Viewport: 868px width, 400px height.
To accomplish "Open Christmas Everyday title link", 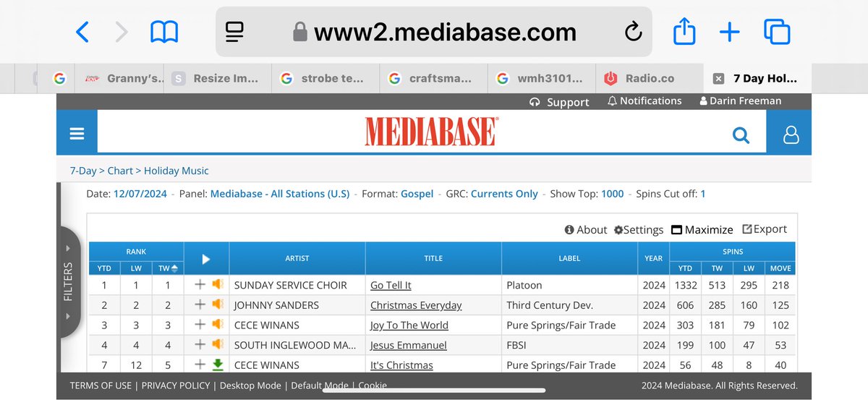I will (x=416, y=305).
